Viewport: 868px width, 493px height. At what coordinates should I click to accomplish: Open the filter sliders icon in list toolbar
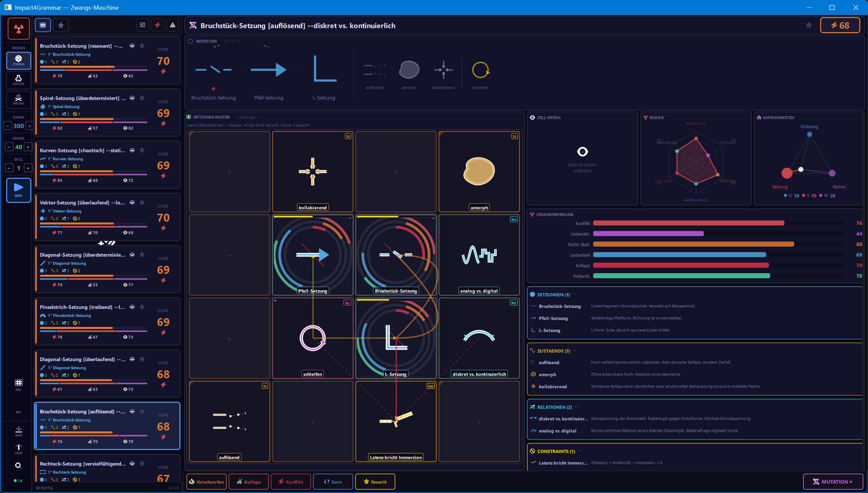(143, 25)
